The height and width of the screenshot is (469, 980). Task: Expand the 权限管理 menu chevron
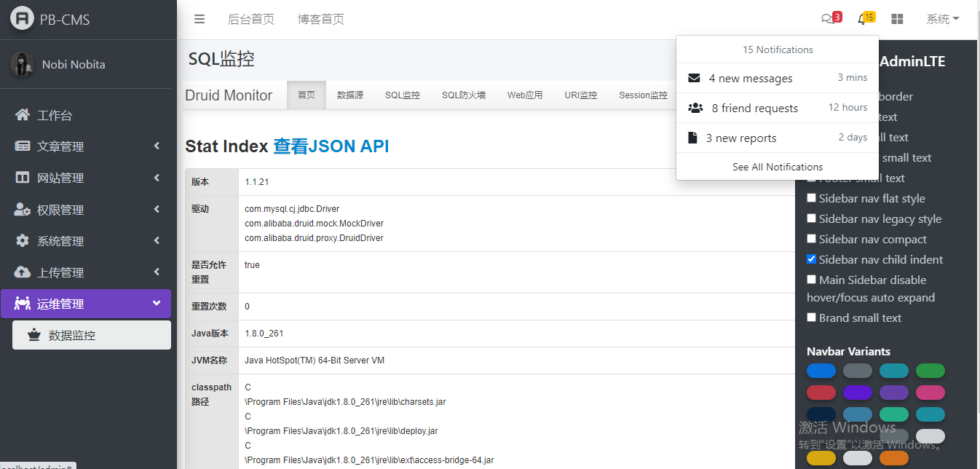[157, 210]
